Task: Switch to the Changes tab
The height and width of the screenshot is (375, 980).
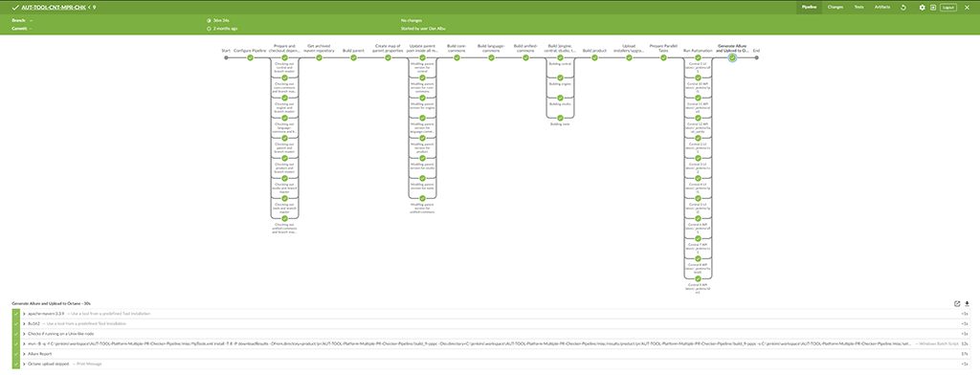Action: coord(835,8)
